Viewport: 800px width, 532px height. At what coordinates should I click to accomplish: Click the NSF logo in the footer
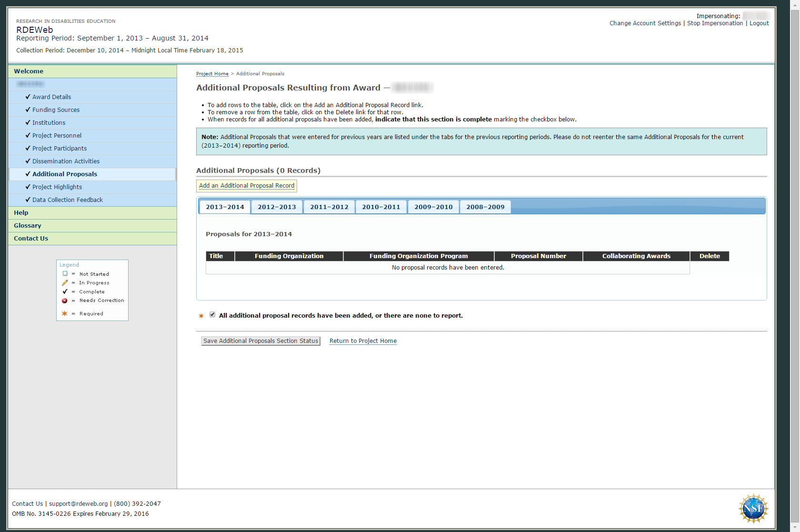coord(753,508)
